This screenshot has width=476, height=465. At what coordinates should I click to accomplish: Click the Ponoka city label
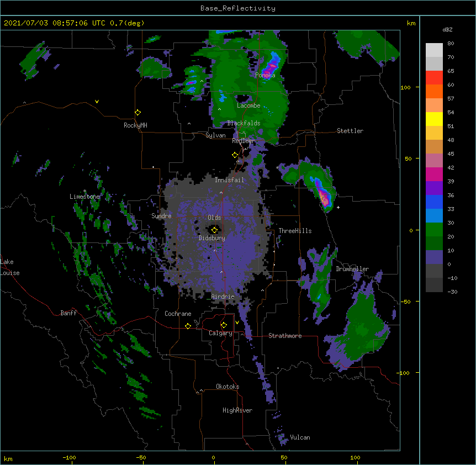click(265, 75)
